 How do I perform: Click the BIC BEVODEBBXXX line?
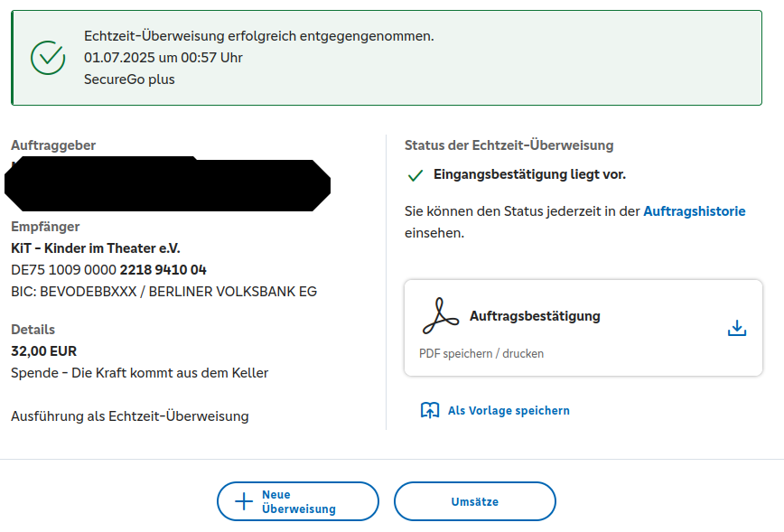tap(163, 292)
